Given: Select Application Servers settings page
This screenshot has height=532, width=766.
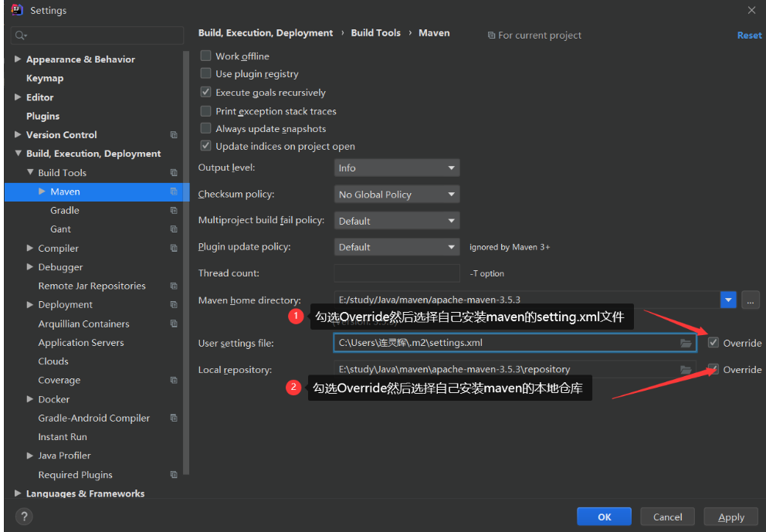Looking at the screenshot, I should [x=81, y=343].
